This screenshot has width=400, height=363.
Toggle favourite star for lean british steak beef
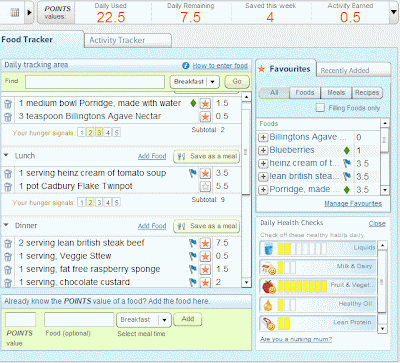205,244
